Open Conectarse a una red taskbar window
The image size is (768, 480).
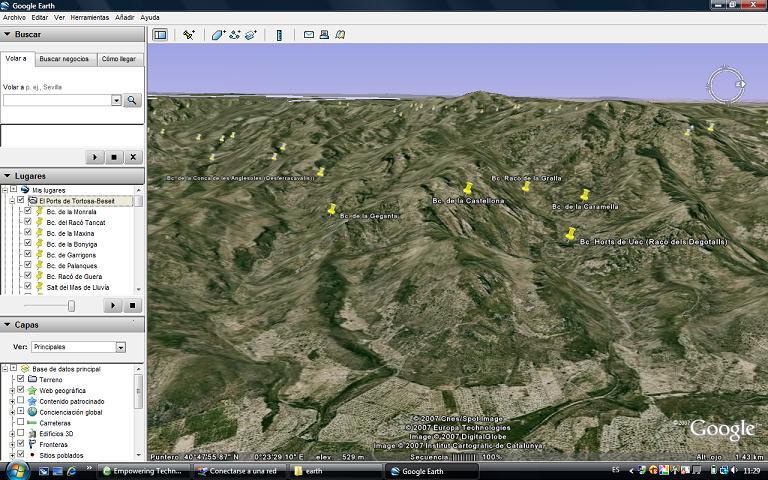239,471
